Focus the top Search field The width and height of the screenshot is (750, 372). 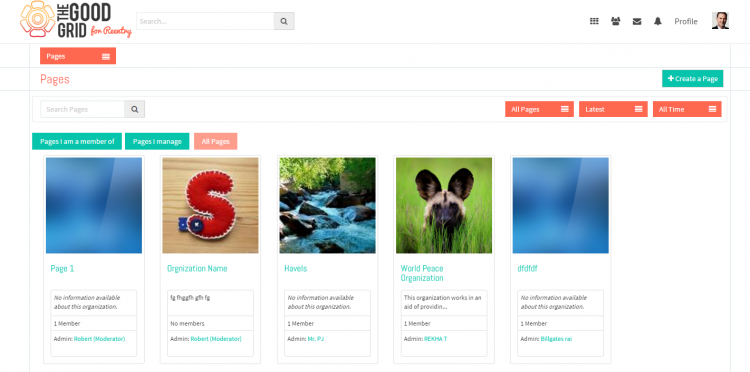205,21
